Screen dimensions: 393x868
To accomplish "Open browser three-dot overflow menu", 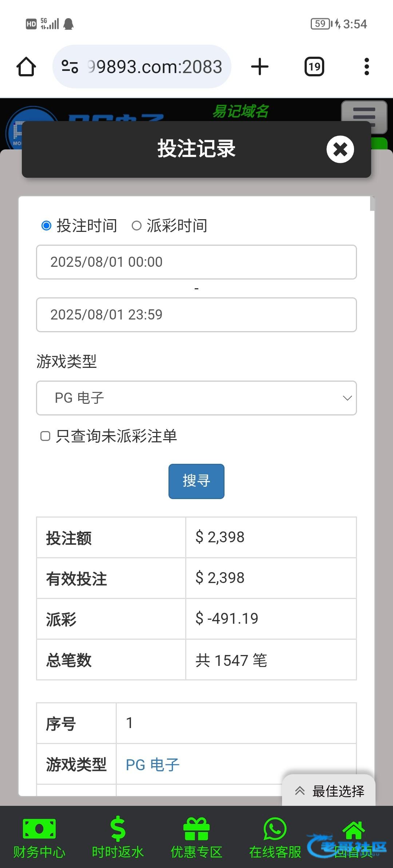I will click(x=366, y=67).
